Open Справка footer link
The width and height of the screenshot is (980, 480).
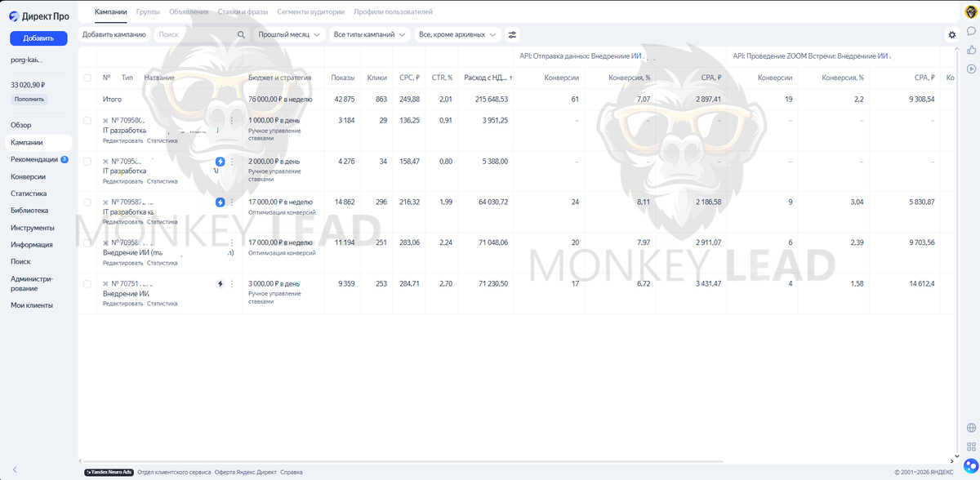[x=292, y=472]
